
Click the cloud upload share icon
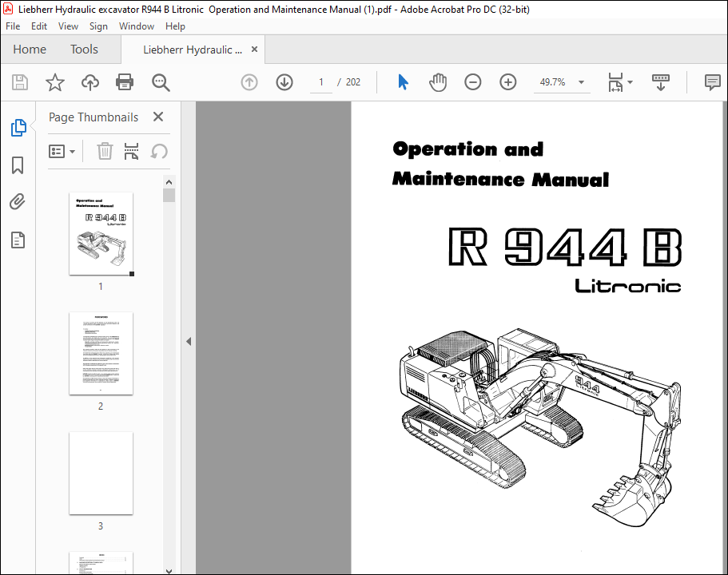click(x=90, y=82)
